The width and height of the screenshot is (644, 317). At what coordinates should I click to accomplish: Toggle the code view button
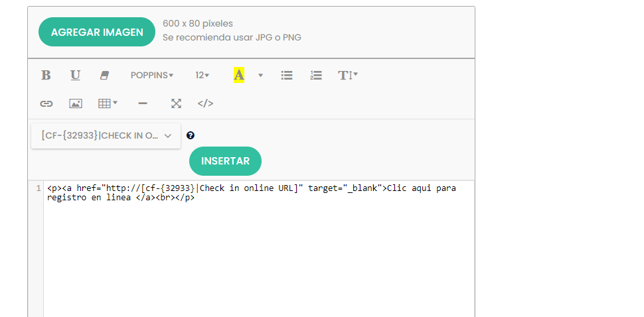tap(205, 103)
